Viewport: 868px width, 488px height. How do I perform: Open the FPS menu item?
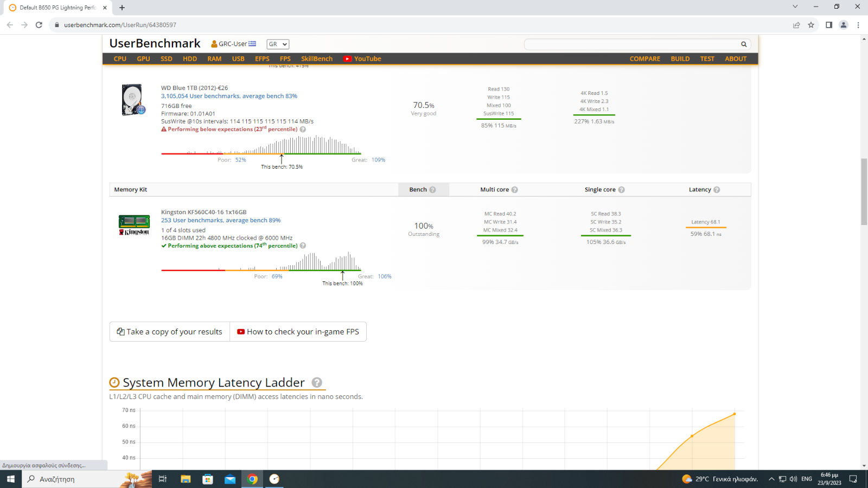285,59
